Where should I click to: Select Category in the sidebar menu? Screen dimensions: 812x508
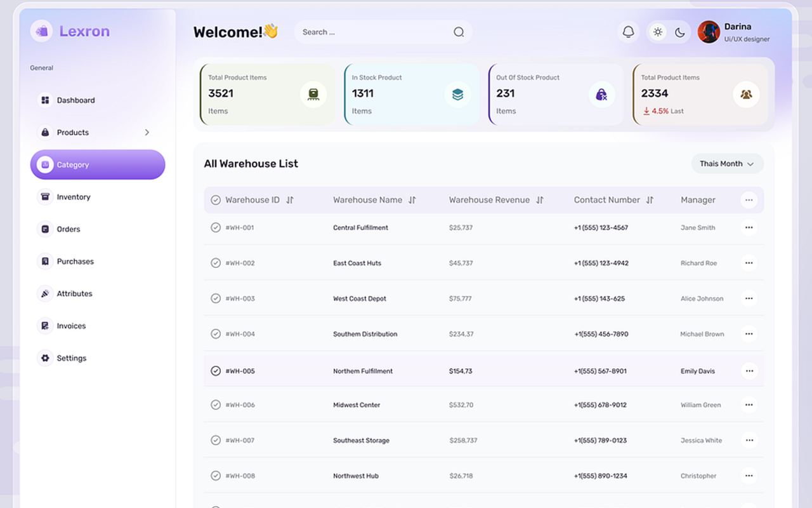71,164
